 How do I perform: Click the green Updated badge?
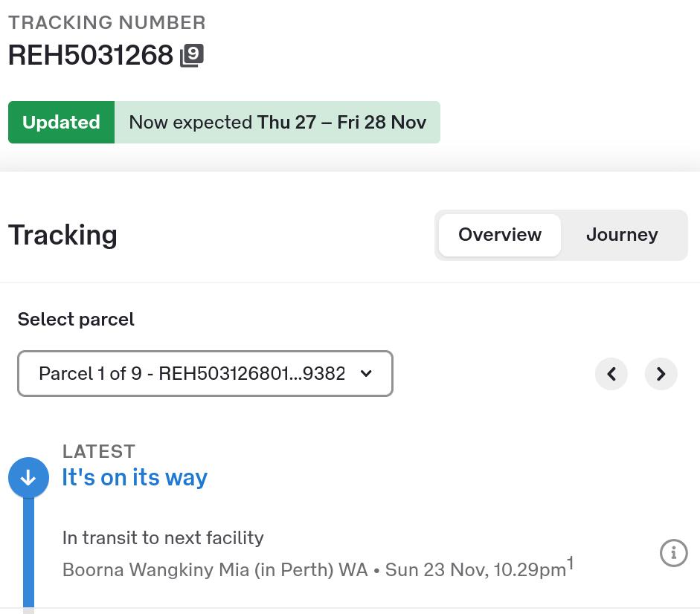pyautogui.click(x=61, y=123)
